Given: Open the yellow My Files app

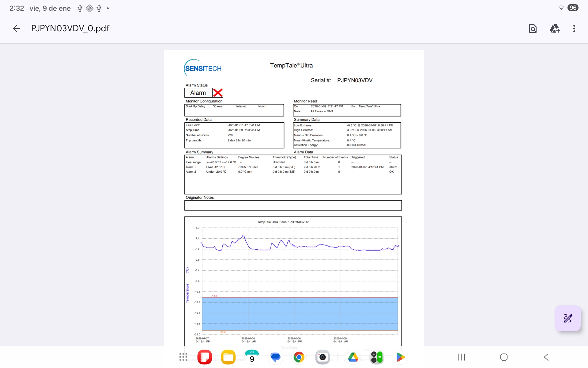Looking at the screenshot, I should click(x=228, y=357).
